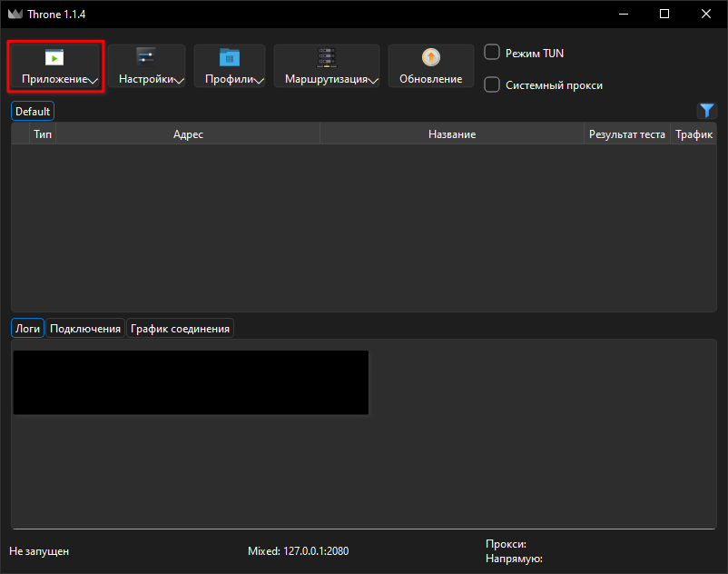Expand the Маршрутизация dropdown chevron
728x574 pixels.
point(373,81)
